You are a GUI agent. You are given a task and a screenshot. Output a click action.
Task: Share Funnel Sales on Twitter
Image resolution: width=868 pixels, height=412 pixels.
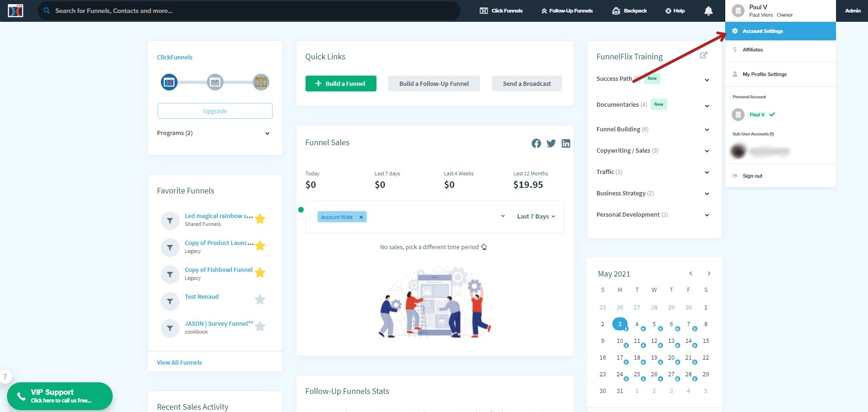(x=551, y=143)
